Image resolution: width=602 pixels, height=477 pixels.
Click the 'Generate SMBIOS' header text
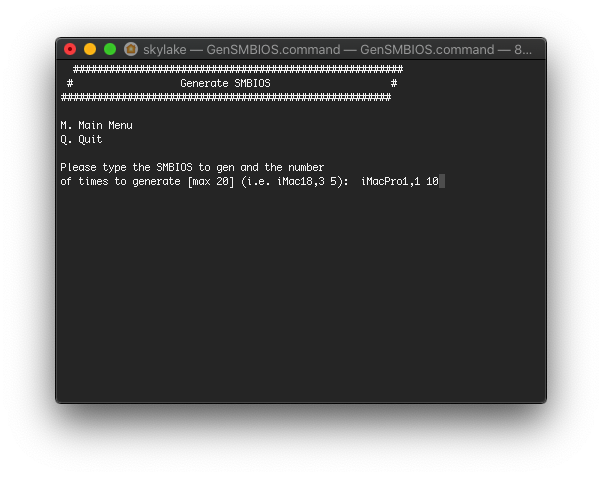(225, 83)
